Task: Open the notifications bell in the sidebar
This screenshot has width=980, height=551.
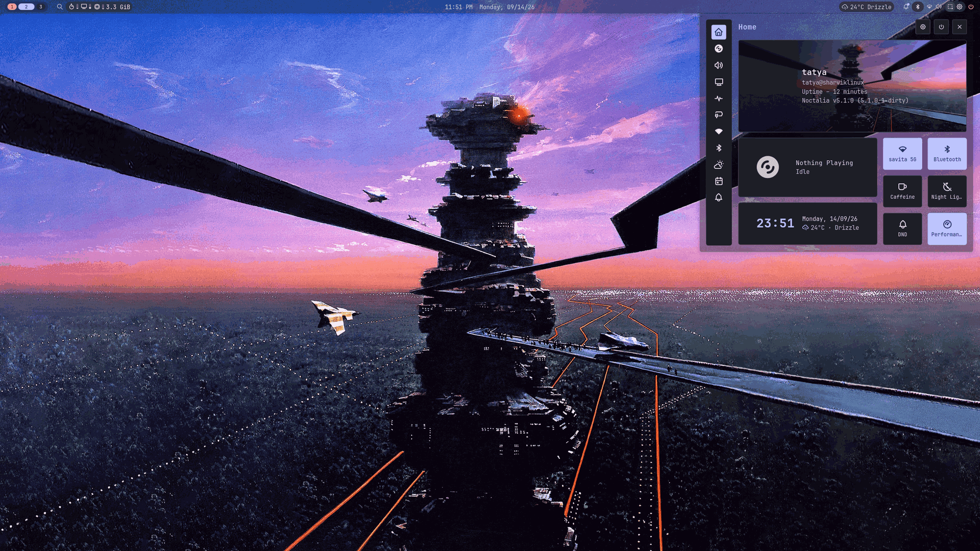Action: pos(718,197)
